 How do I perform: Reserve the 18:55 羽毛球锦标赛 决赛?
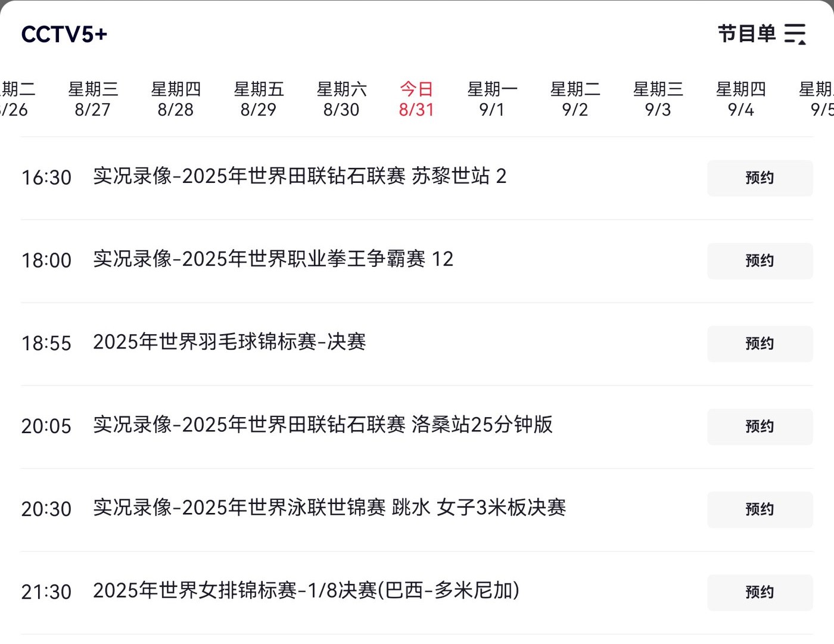(760, 344)
